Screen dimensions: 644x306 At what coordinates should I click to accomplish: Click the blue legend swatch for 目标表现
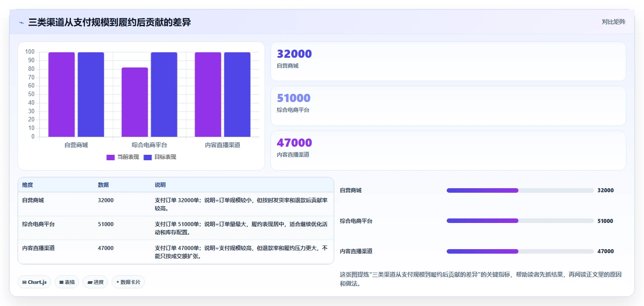pos(148,157)
